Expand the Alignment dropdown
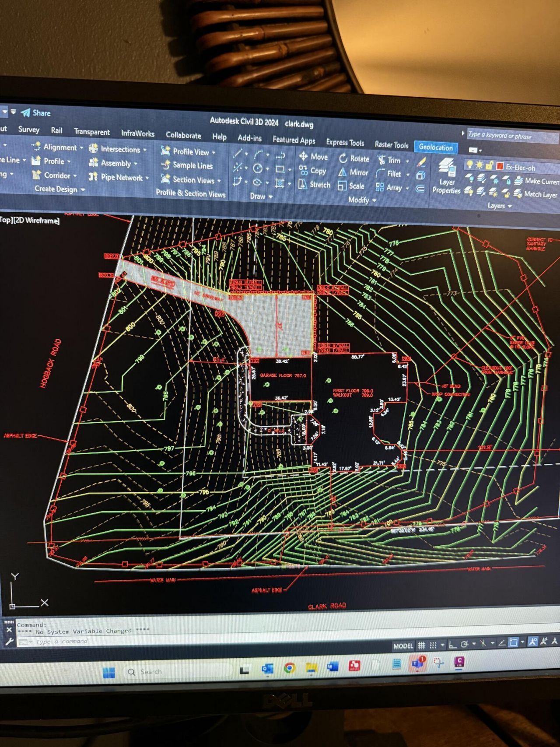 coord(81,148)
